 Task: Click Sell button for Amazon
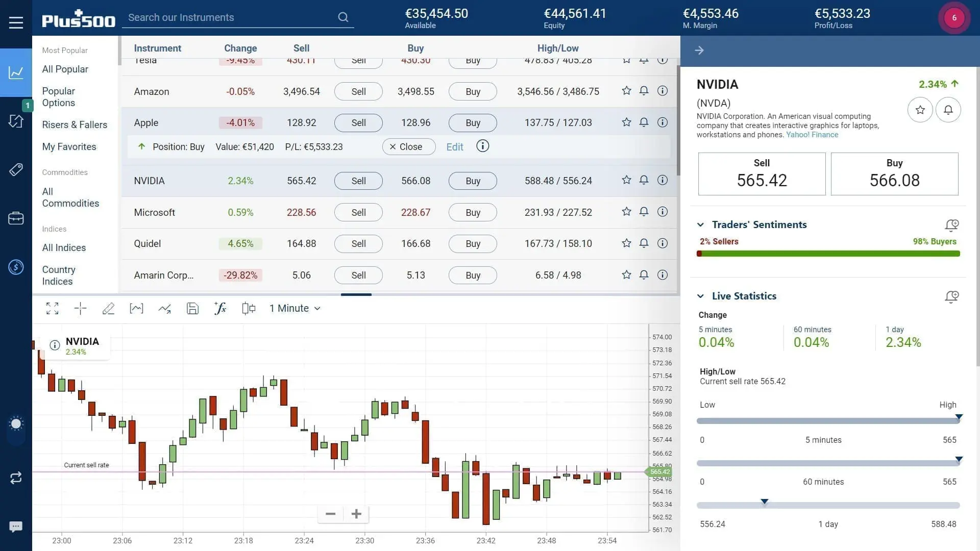pos(358,91)
